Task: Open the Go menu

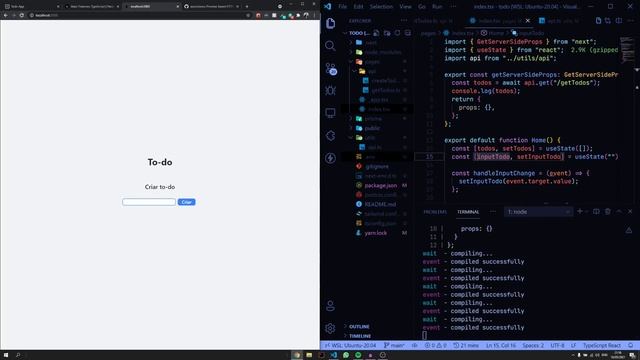Action: tap(422, 7)
